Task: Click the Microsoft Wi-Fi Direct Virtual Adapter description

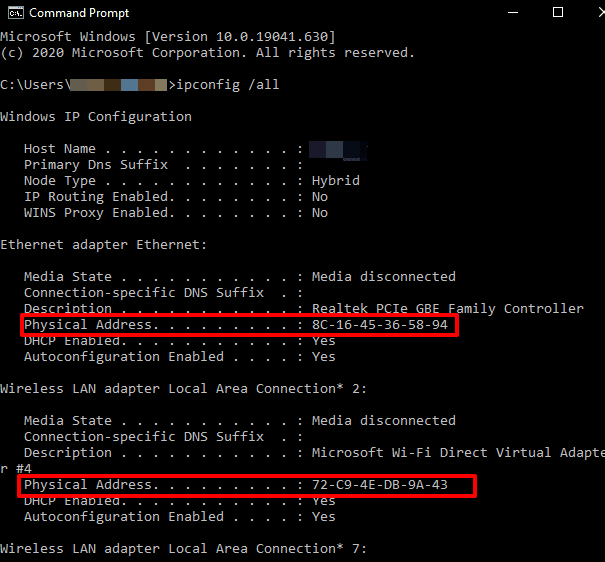Action: (x=458, y=453)
